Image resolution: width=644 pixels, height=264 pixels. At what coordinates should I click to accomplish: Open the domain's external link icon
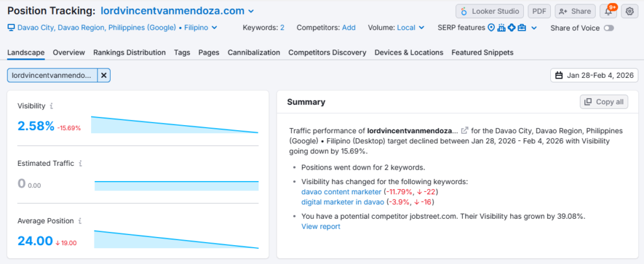465,131
